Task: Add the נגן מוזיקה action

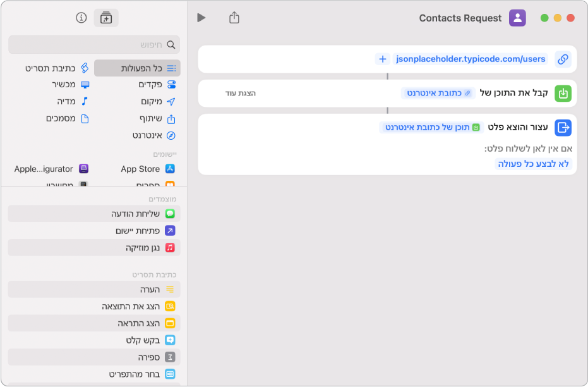Action: coord(94,248)
